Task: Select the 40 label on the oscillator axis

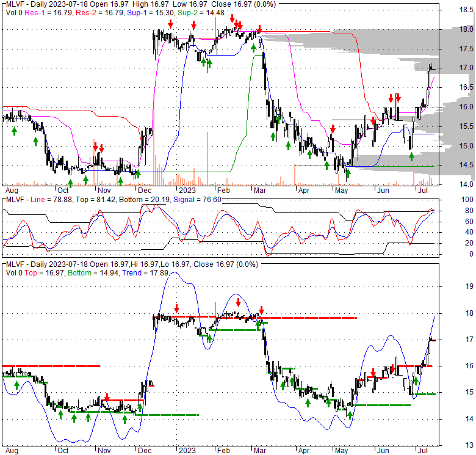Action: tap(469, 232)
